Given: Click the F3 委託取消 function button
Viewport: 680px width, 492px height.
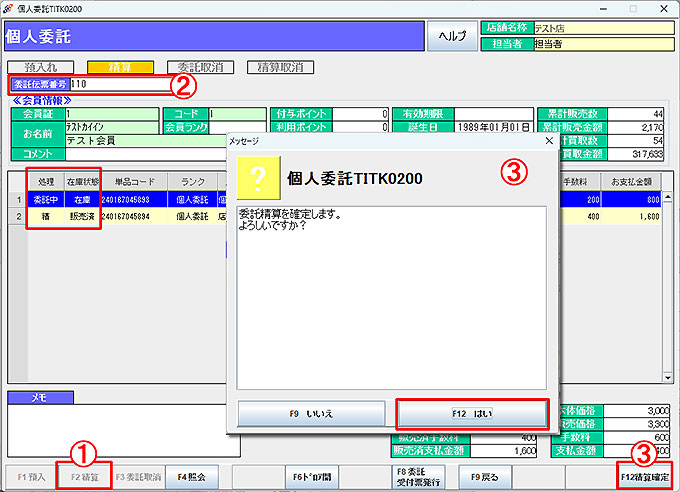Looking at the screenshot, I should [138, 477].
